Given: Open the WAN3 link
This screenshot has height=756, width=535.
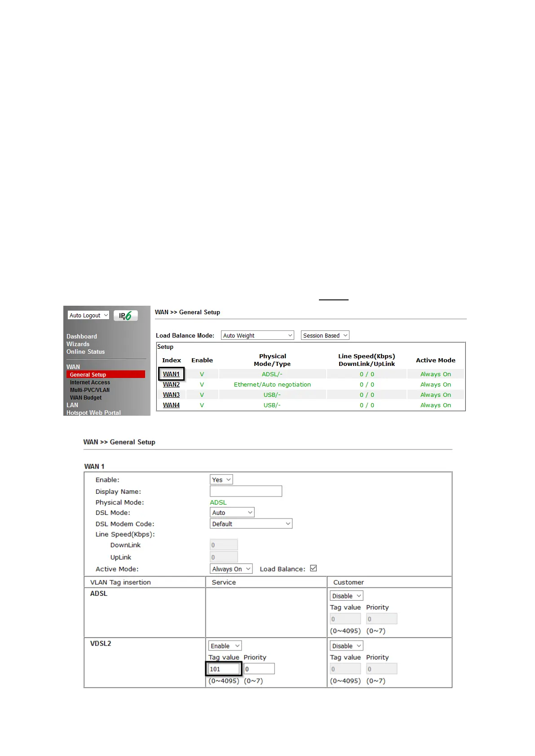Looking at the screenshot, I should tap(171, 395).
